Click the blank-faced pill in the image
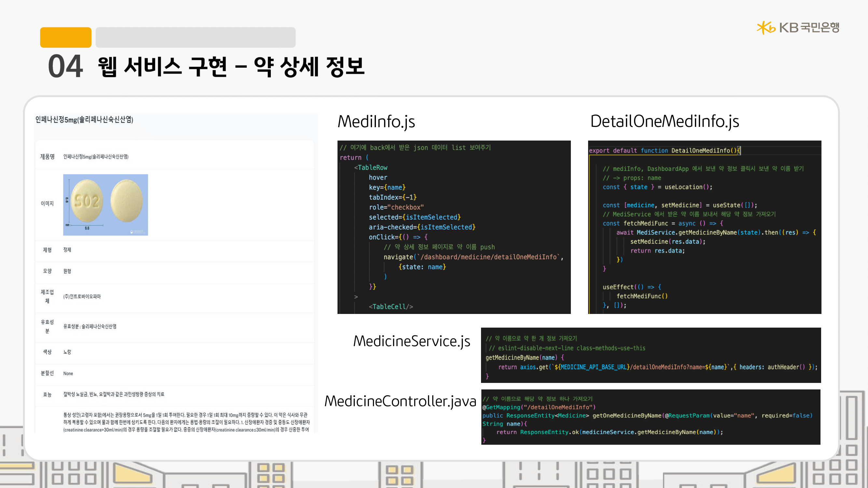 pyautogui.click(x=126, y=201)
